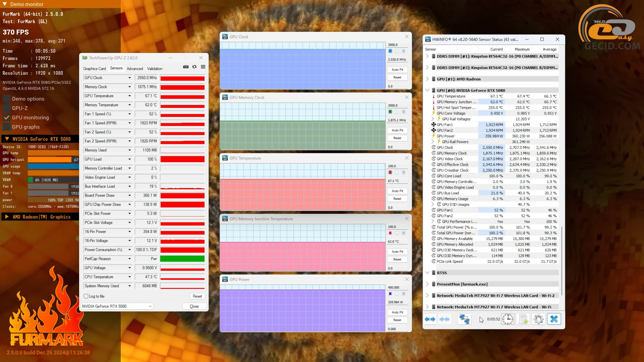Click GPU Clock circular clock icon in HWiNFO
This screenshot has height=362, width=644.
[x=434, y=147]
